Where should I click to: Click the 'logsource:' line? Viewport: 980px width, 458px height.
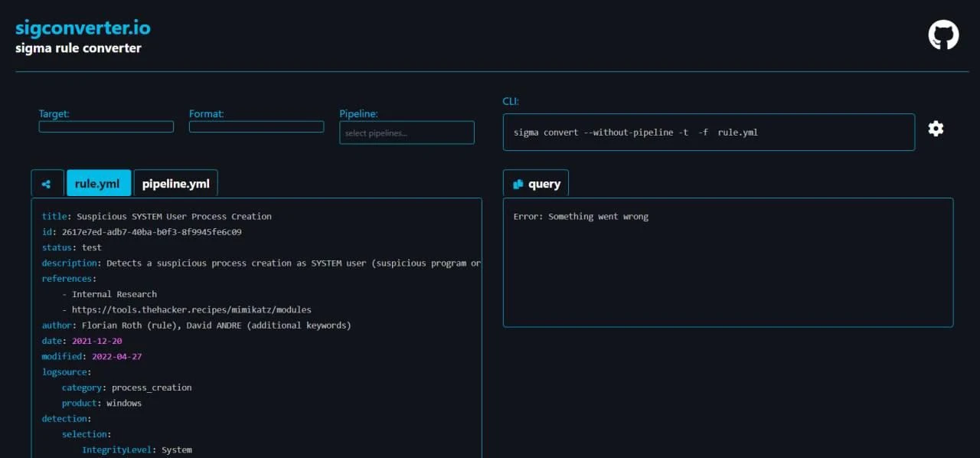67,371
